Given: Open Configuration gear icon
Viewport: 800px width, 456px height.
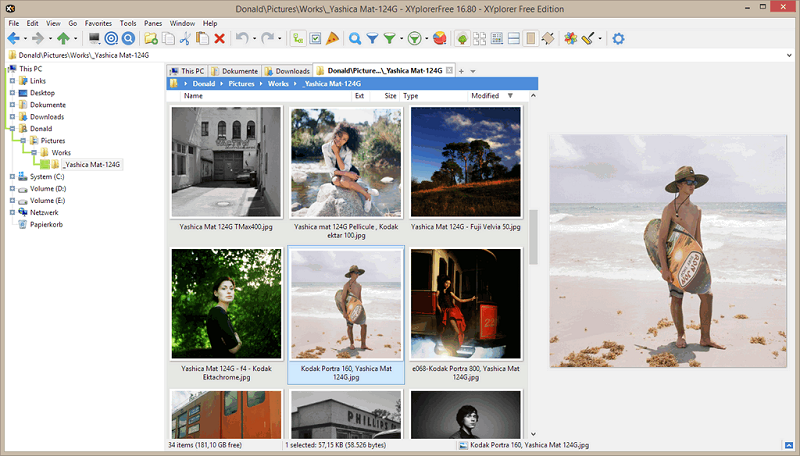Looking at the screenshot, I should [x=618, y=39].
